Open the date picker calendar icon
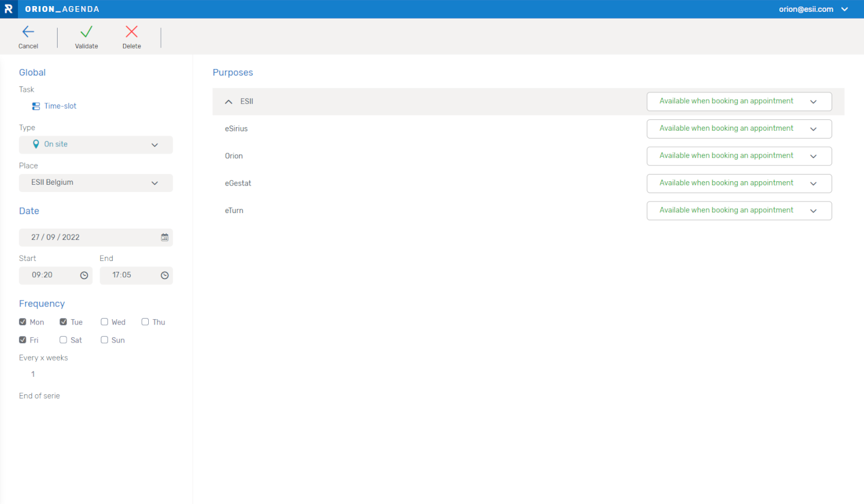864x504 pixels. pyautogui.click(x=165, y=238)
